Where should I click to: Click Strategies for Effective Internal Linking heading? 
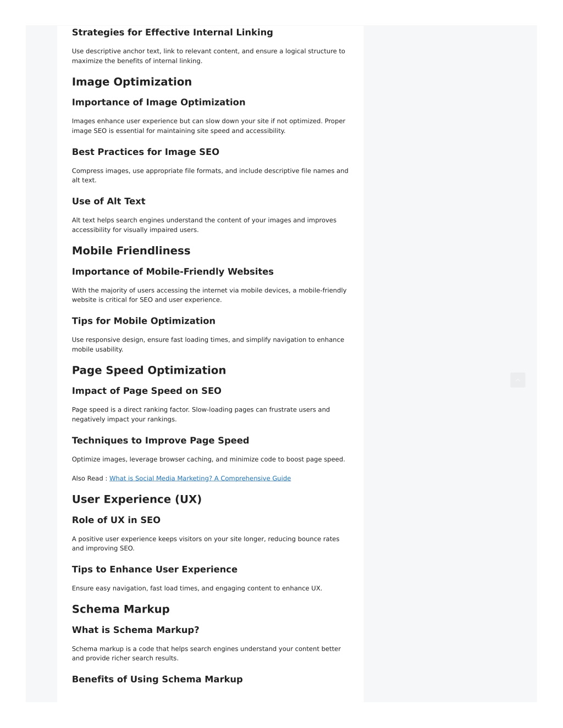click(x=173, y=32)
